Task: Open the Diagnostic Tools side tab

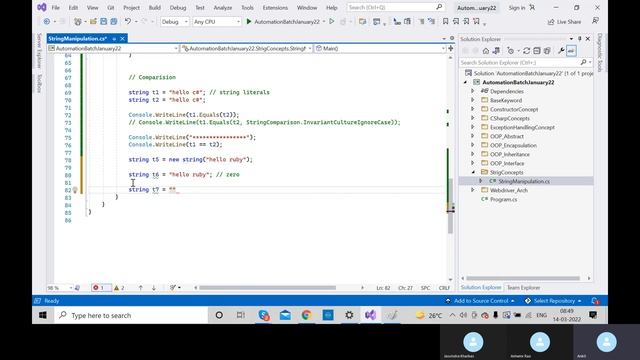Action: [600, 53]
